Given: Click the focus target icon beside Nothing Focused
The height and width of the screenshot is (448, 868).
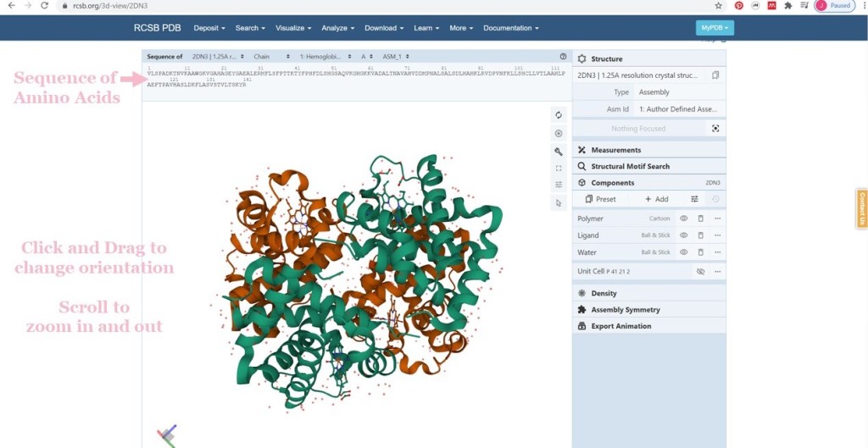Looking at the screenshot, I should tap(715, 129).
